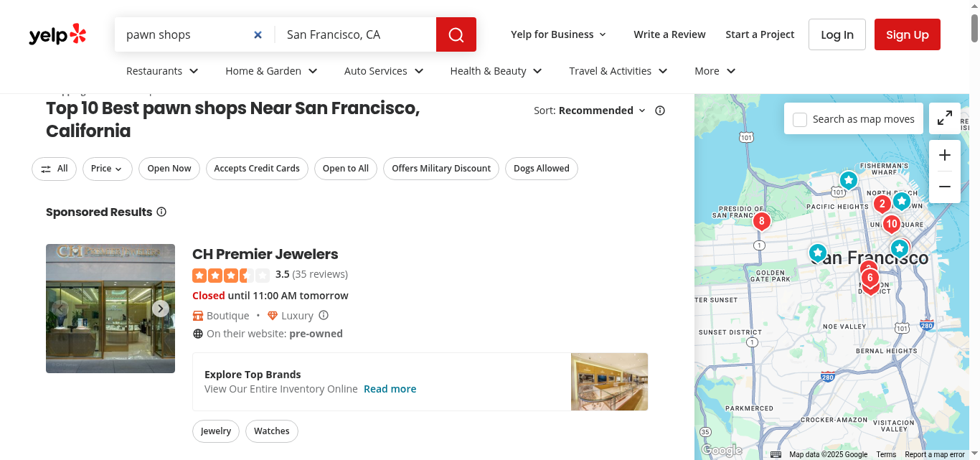Screen dimensions: 980x460
Task: Open Start a Project
Action: click(x=760, y=34)
